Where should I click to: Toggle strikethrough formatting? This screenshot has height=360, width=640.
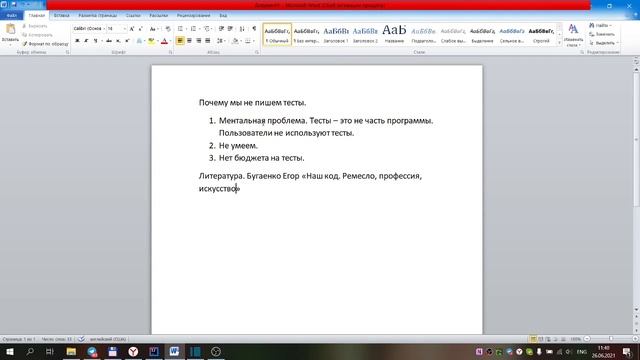[109, 41]
